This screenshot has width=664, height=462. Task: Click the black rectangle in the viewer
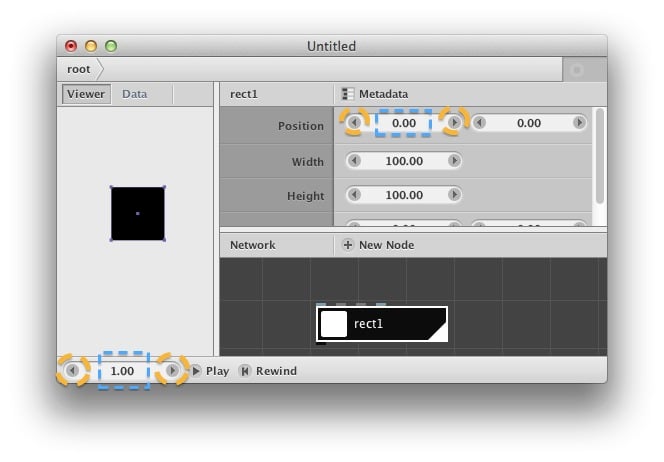pos(138,213)
